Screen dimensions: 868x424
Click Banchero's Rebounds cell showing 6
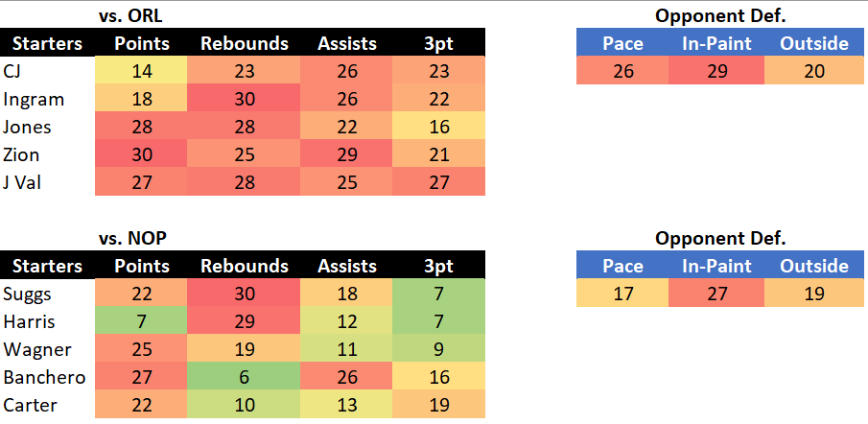[x=245, y=377]
